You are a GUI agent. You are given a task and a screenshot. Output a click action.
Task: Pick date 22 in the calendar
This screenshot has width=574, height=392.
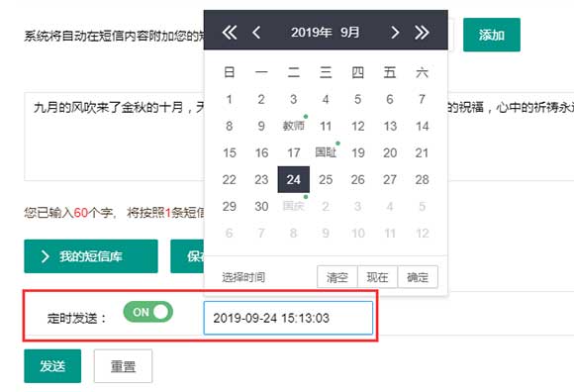click(230, 179)
